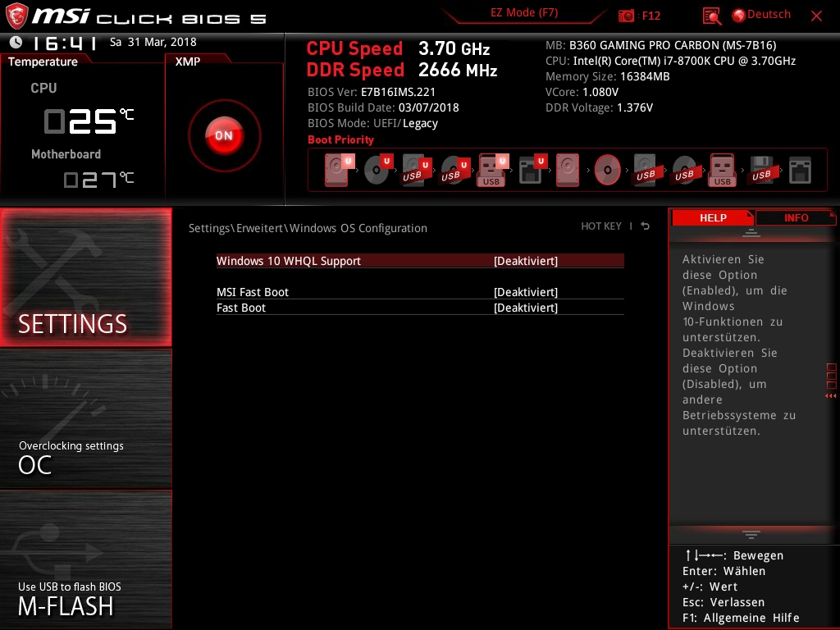
Task: Expand the side panel via red triple arrows
Action: [x=831, y=396]
